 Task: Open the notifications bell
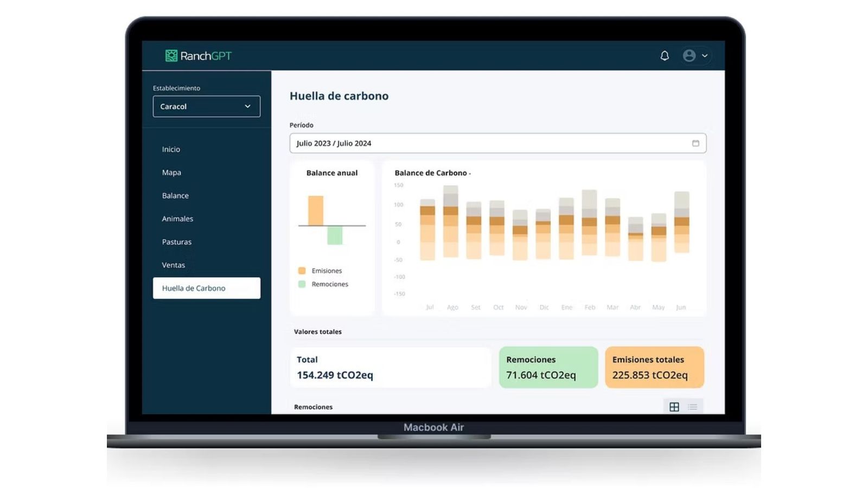point(664,56)
